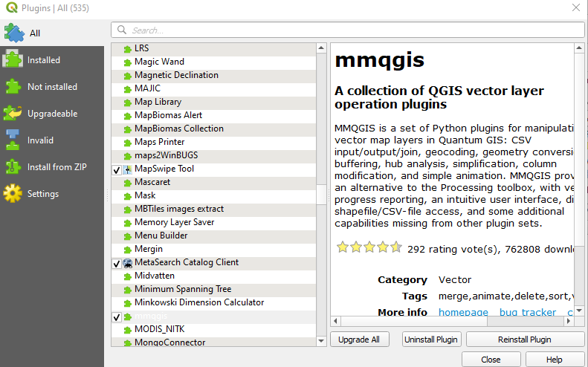
Task: Select the MongoConnector plugin entry
Action: click(214, 342)
